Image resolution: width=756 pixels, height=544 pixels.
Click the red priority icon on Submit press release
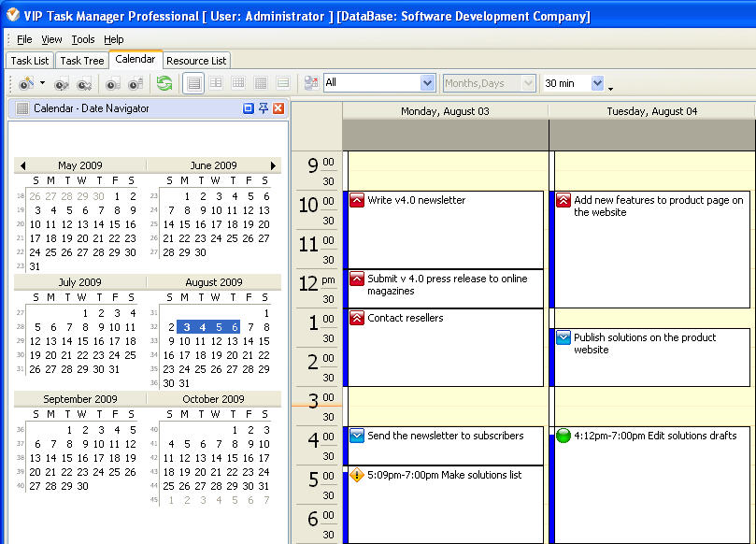click(x=357, y=279)
